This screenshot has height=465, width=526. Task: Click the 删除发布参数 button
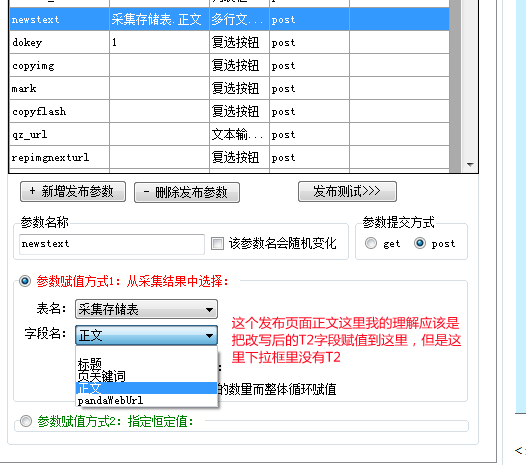point(187,192)
